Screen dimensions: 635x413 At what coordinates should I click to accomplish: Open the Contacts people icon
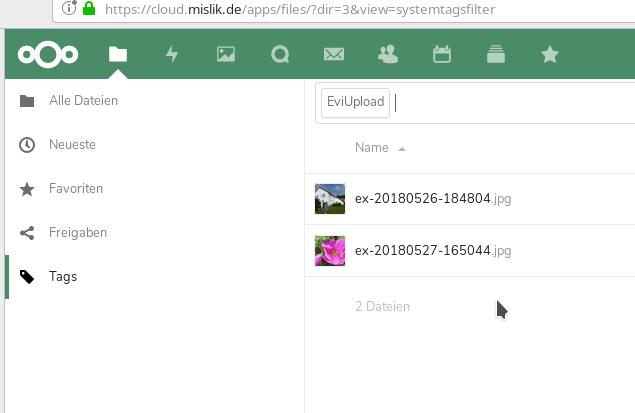click(388, 54)
